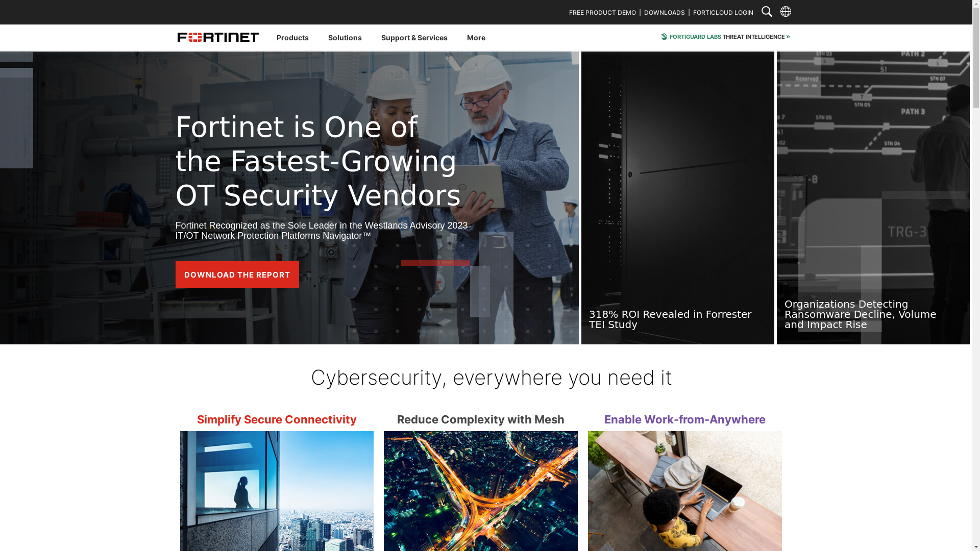Open the Downloads link
Image resolution: width=980 pixels, height=551 pixels.
tap(664, 13)
